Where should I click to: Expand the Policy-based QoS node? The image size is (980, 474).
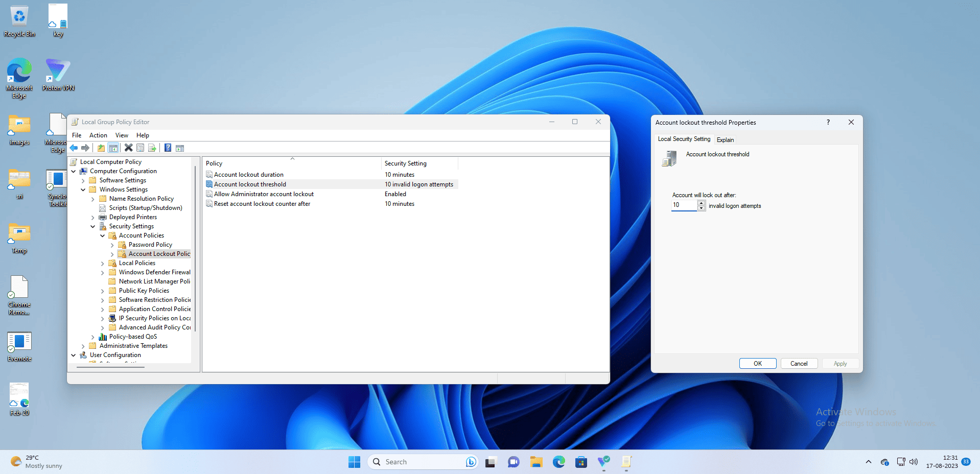[93, 337]
